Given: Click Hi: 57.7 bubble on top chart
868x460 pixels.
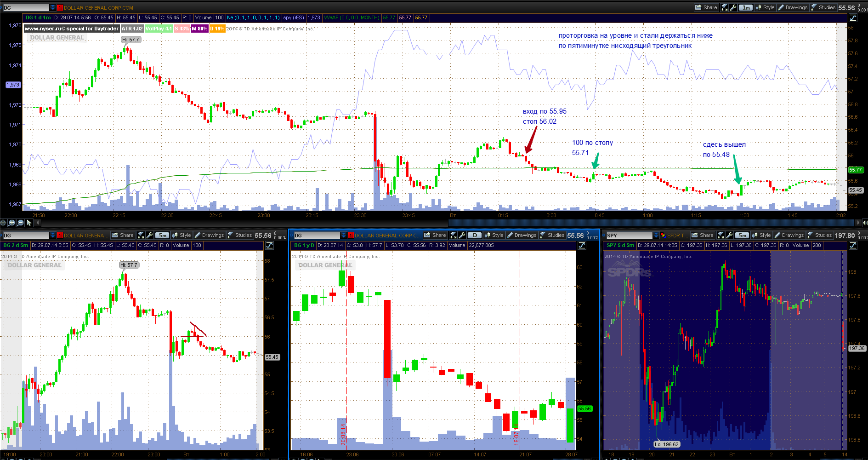Looking at the screenshot, I should (x=131, y=40).
